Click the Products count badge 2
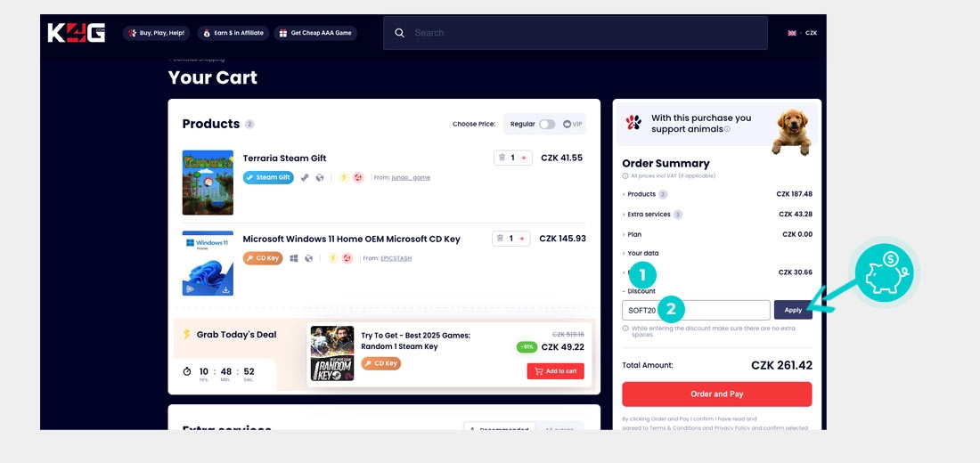Viewport: 980px width, 463px height. [x=249, y=125]
